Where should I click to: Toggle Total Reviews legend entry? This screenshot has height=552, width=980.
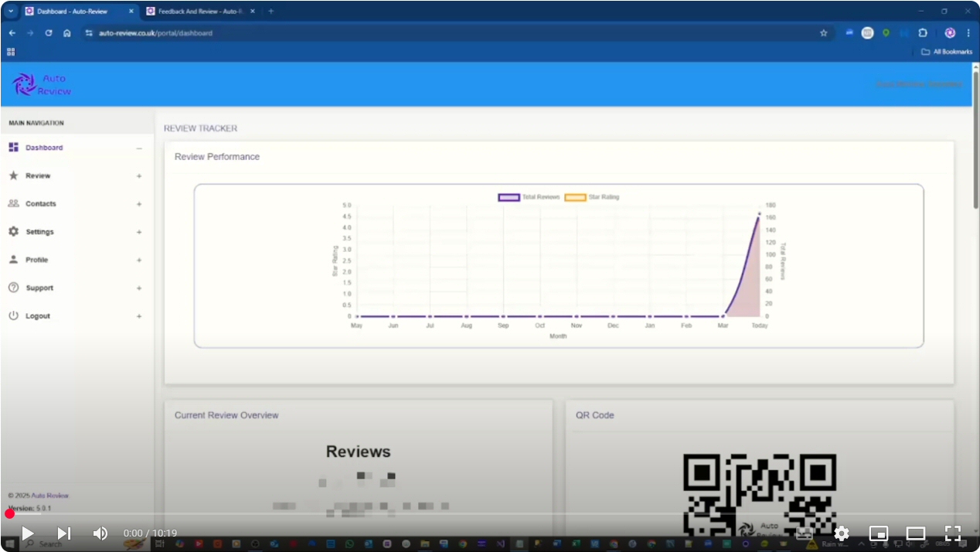click(529, 197)
